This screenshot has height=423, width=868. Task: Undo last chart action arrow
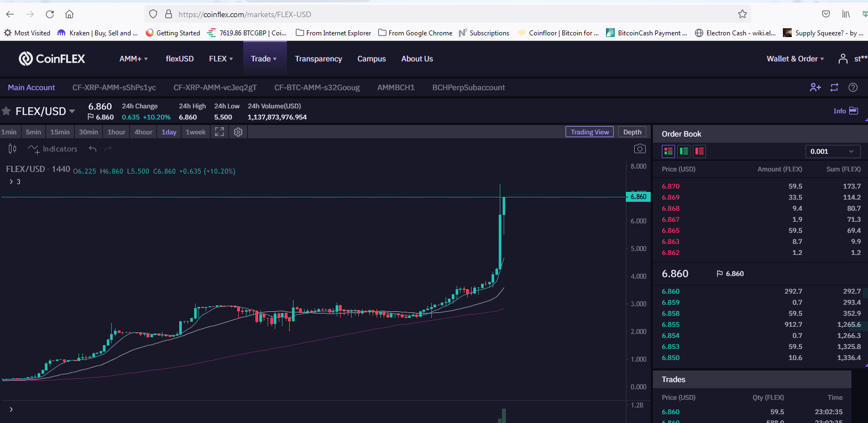point(93,149)
